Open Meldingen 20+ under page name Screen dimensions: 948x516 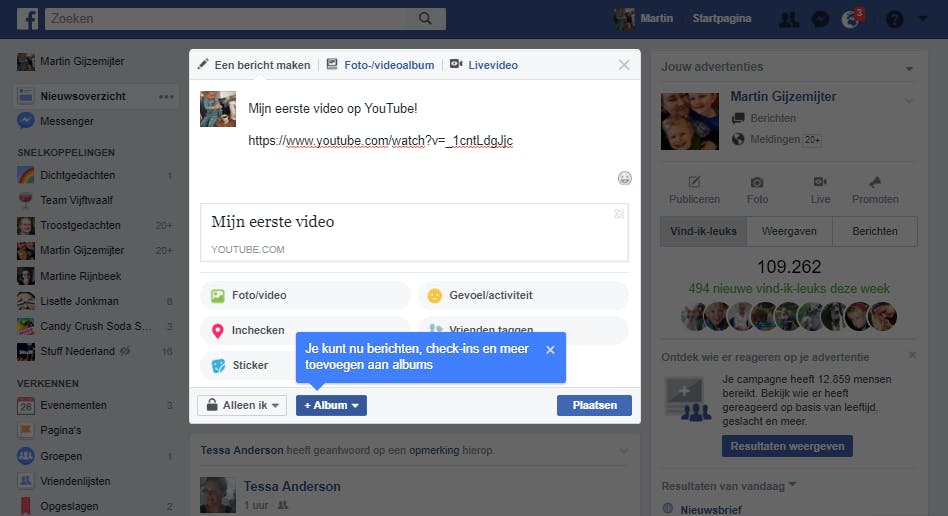776,139
